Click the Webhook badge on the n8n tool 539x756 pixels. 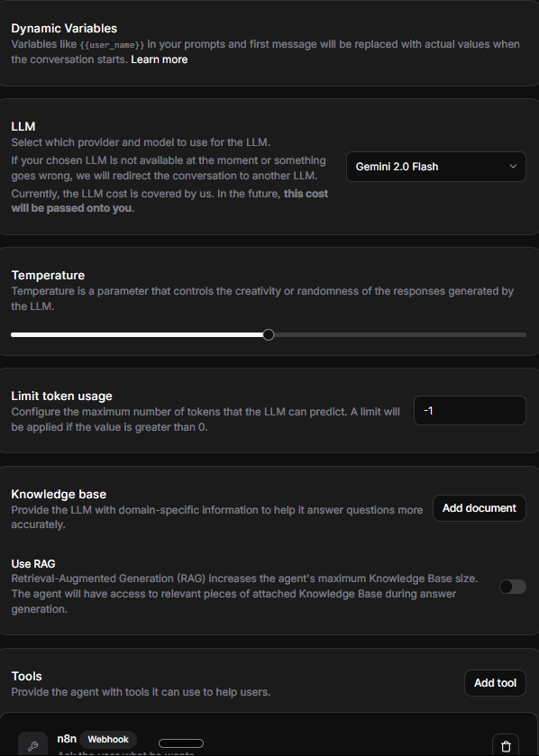click(108, 739)
